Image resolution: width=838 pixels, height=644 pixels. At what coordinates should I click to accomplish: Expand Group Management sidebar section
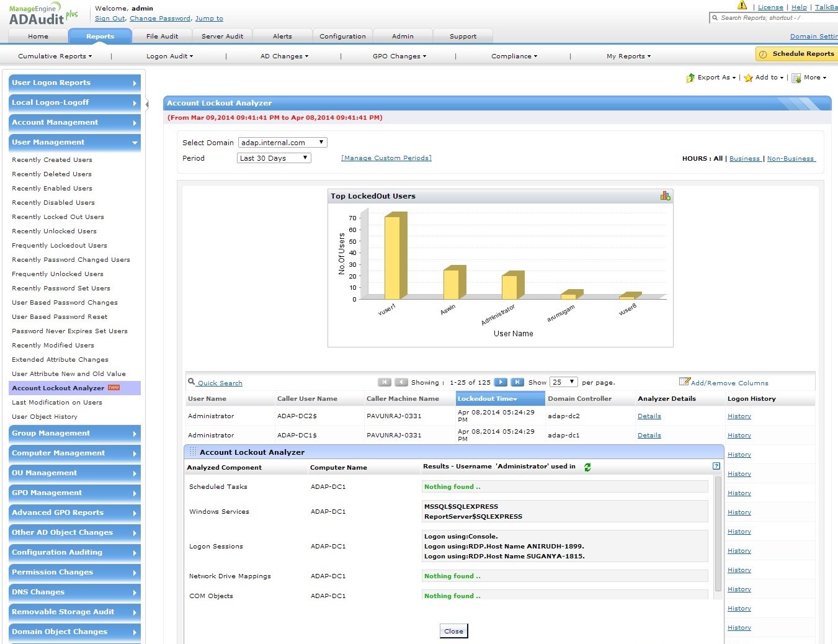74,434
